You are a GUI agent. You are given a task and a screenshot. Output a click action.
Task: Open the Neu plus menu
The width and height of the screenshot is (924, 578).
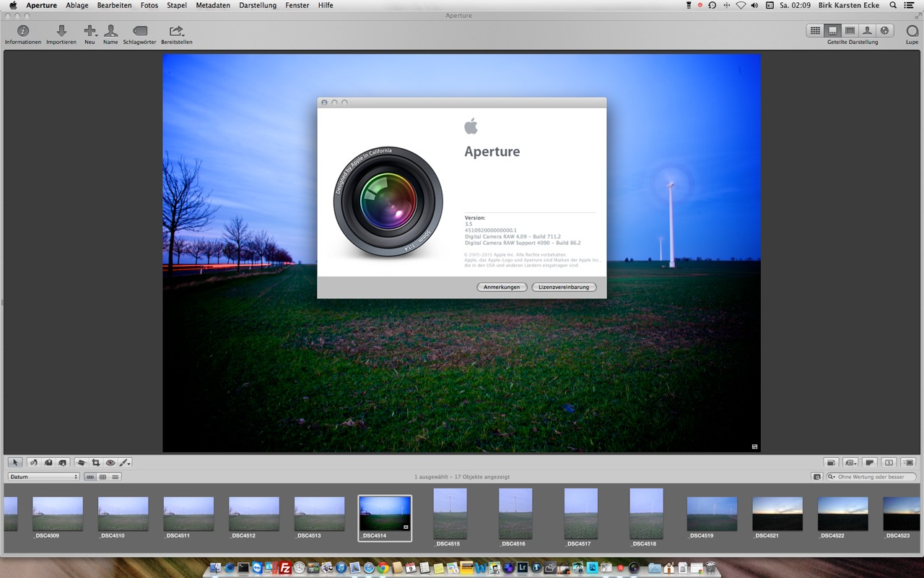(x=90, y=31)
